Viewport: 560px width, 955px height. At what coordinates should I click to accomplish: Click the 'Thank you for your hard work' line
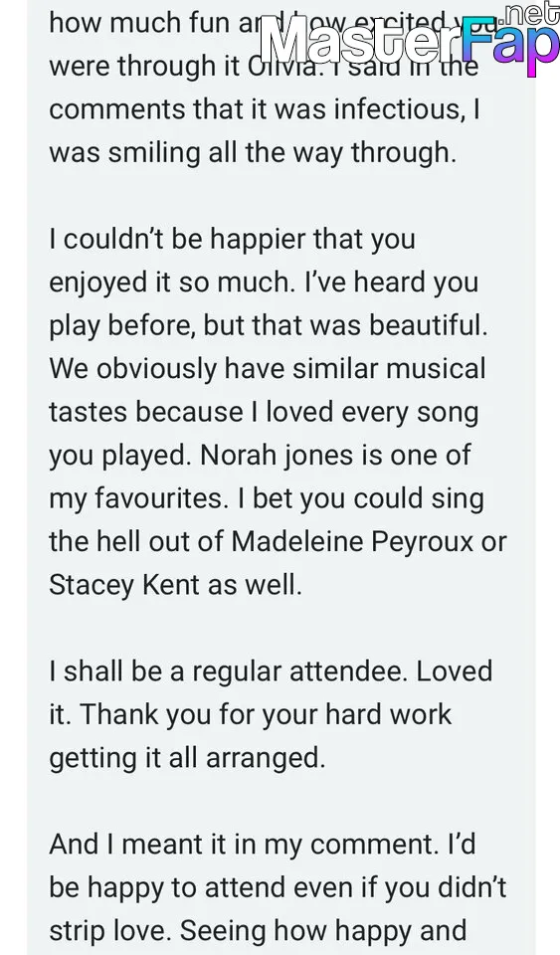266,714
